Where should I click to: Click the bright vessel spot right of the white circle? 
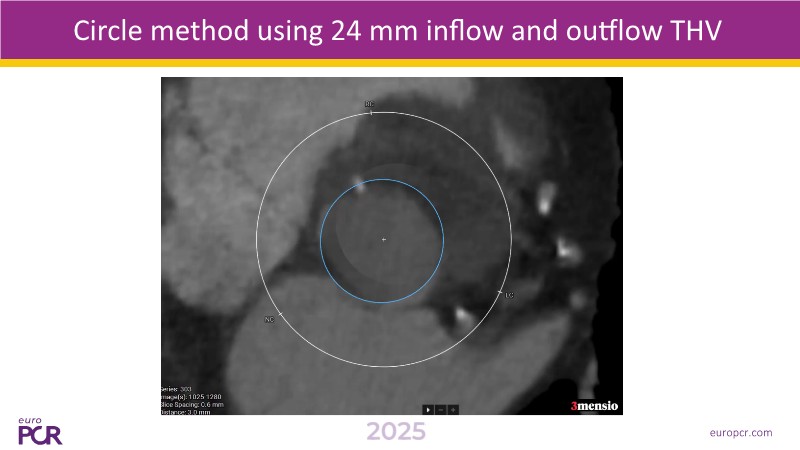564,246
